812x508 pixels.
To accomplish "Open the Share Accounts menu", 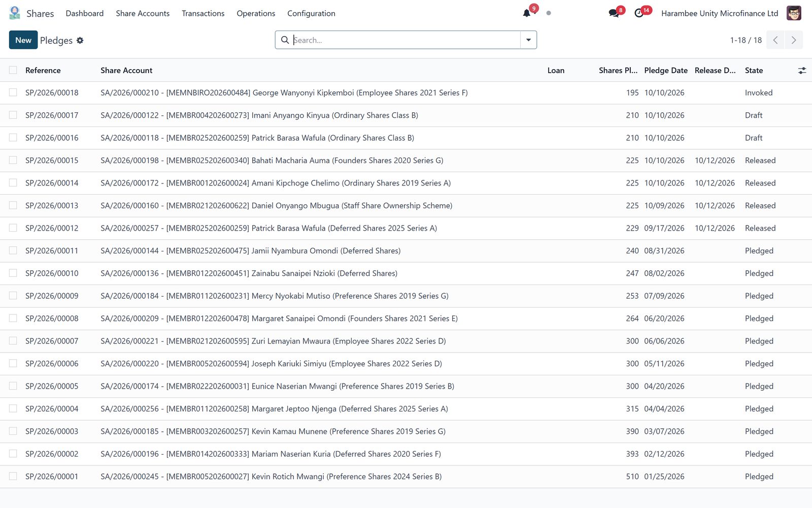I will (143, 13).
